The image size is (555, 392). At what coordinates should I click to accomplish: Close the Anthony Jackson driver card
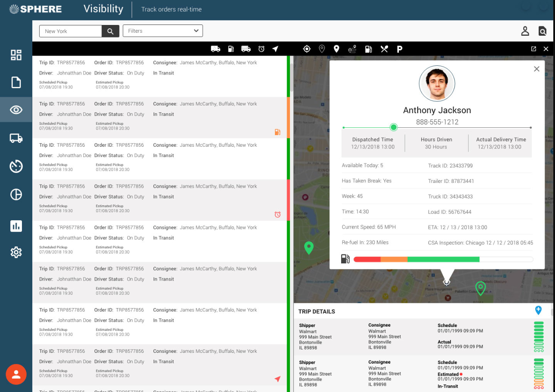point(536,68)
